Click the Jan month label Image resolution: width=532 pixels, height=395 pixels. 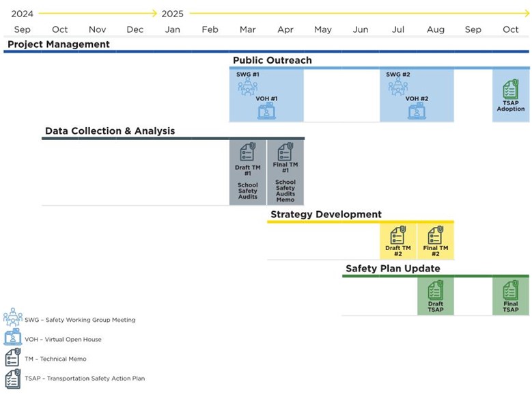tap(172, 29)
